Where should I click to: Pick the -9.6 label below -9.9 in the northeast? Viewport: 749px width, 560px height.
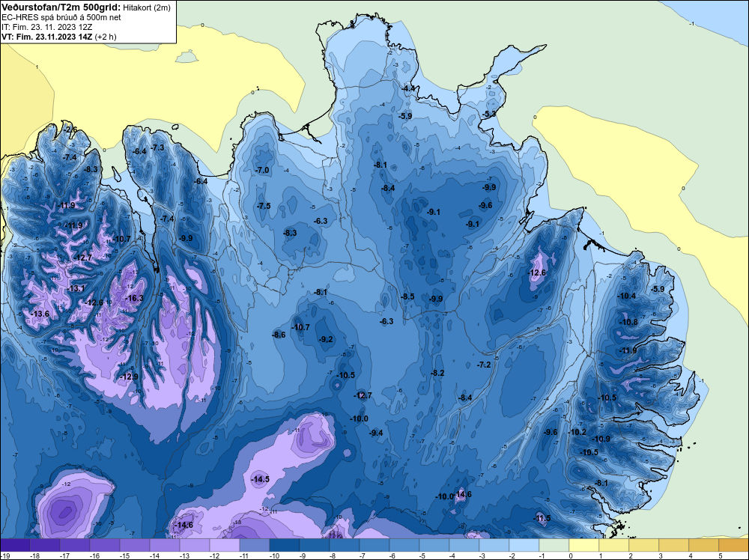click(485, 205)
